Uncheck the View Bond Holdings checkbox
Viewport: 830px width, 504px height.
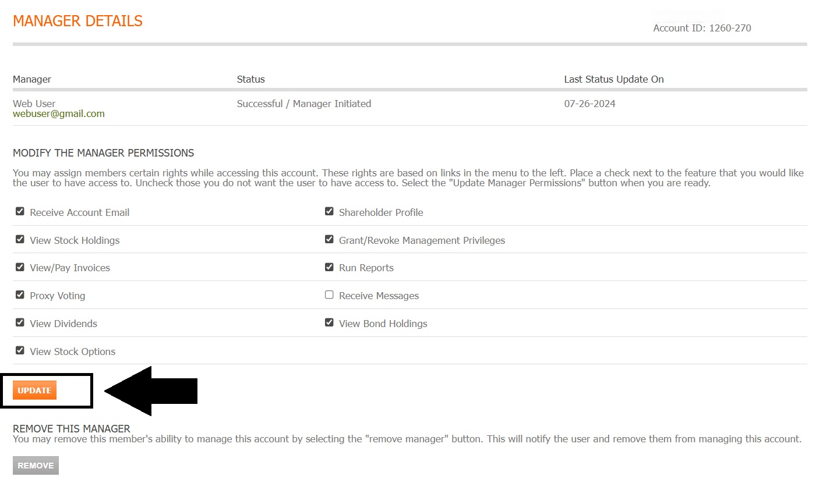click(x=329, y=322)
